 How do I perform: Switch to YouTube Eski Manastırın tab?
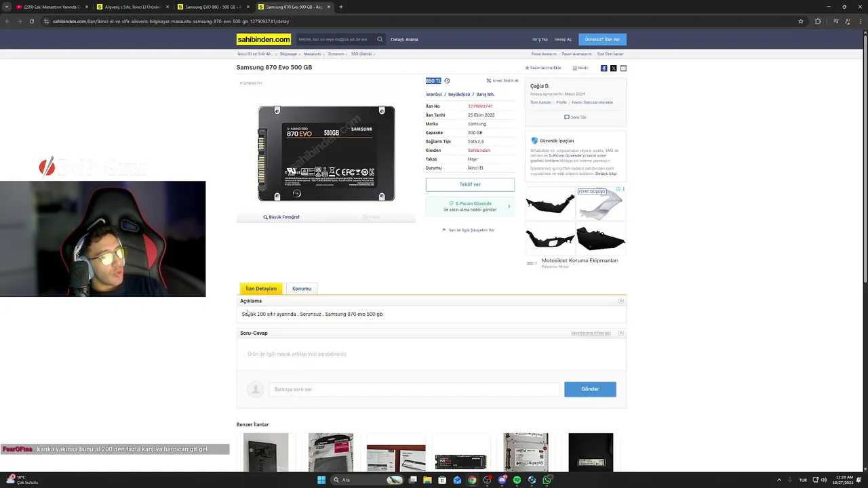click(52, 7)
